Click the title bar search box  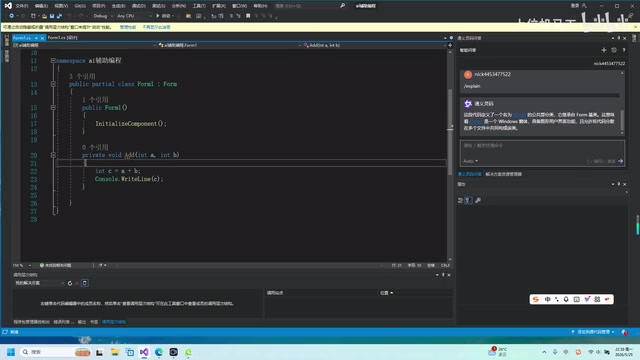tap(309, 6)
